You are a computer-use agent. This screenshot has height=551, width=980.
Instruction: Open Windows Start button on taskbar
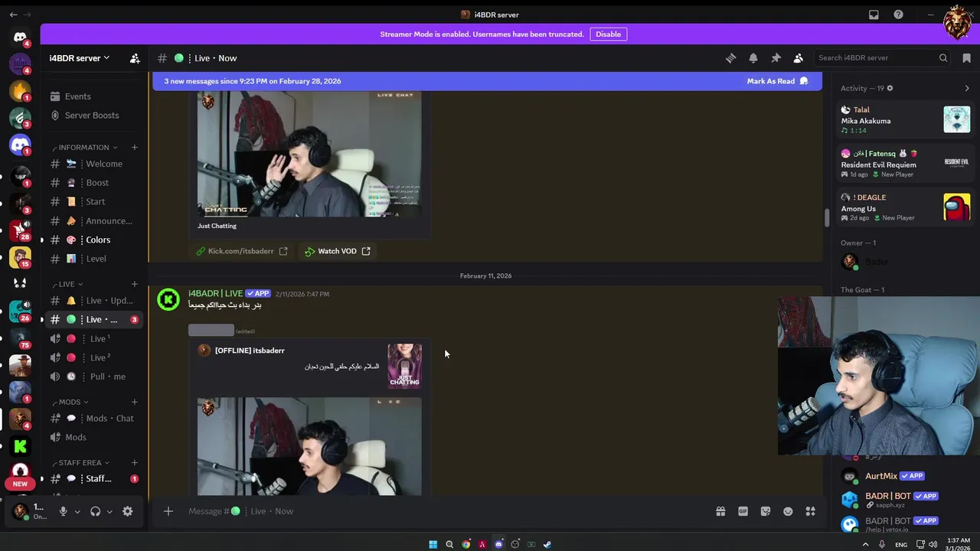coord(433,544)
